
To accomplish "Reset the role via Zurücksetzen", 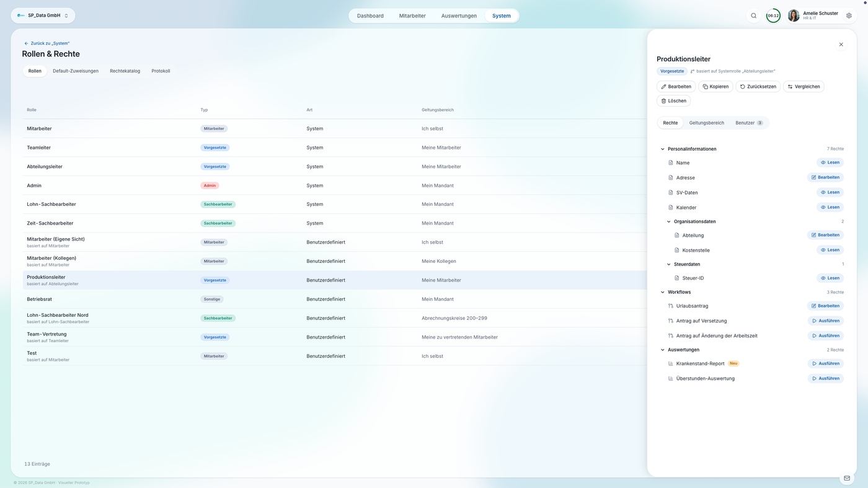I will coord(758,86).
